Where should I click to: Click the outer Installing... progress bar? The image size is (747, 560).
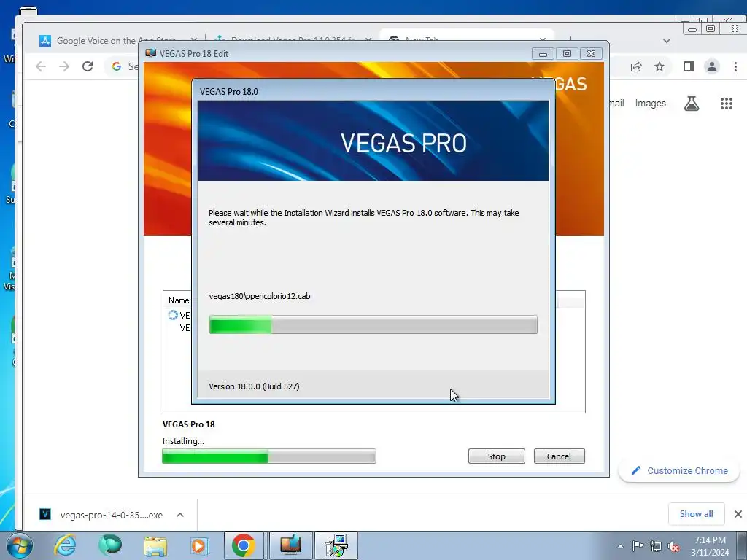tap(269, 456)
